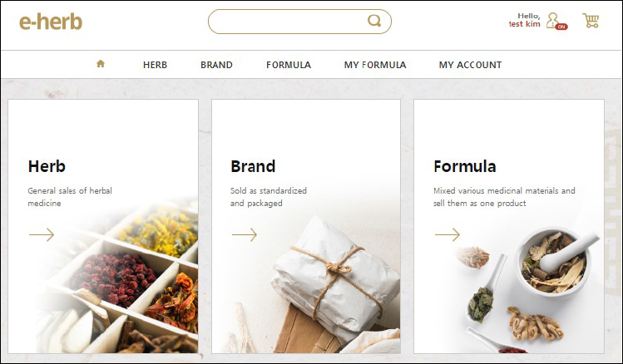The width and height of the screenshot is (623, 364).
Task: Open the HERB menu item
Action: click(x=155, y=65)
